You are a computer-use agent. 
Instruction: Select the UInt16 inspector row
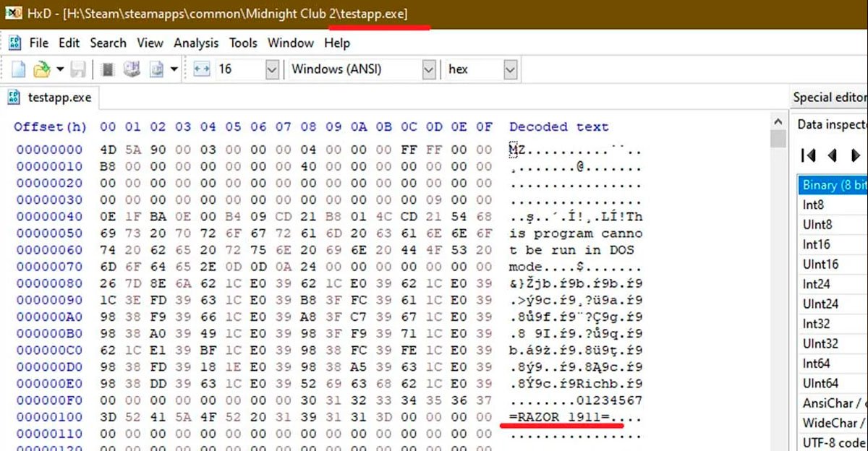833,265
